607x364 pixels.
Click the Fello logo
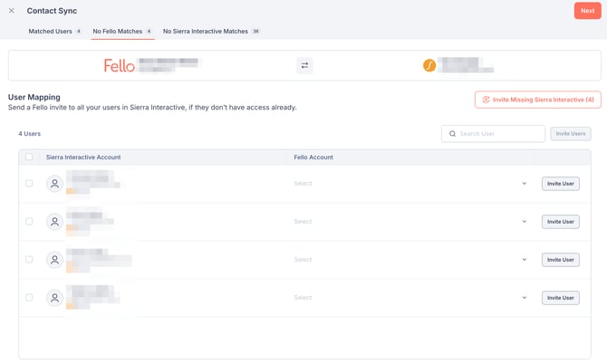120,66
